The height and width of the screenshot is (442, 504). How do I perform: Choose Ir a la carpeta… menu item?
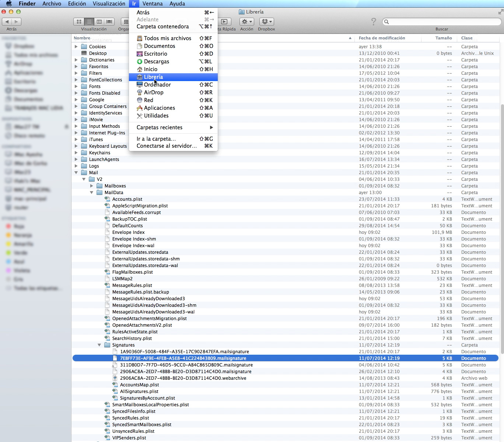coord(173,139)
